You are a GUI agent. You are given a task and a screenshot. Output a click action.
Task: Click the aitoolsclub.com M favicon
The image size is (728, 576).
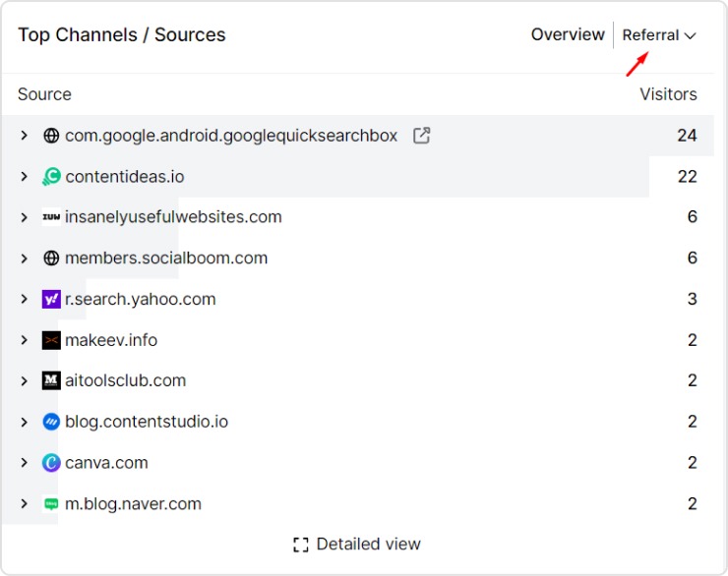click(x=51, y=381)
